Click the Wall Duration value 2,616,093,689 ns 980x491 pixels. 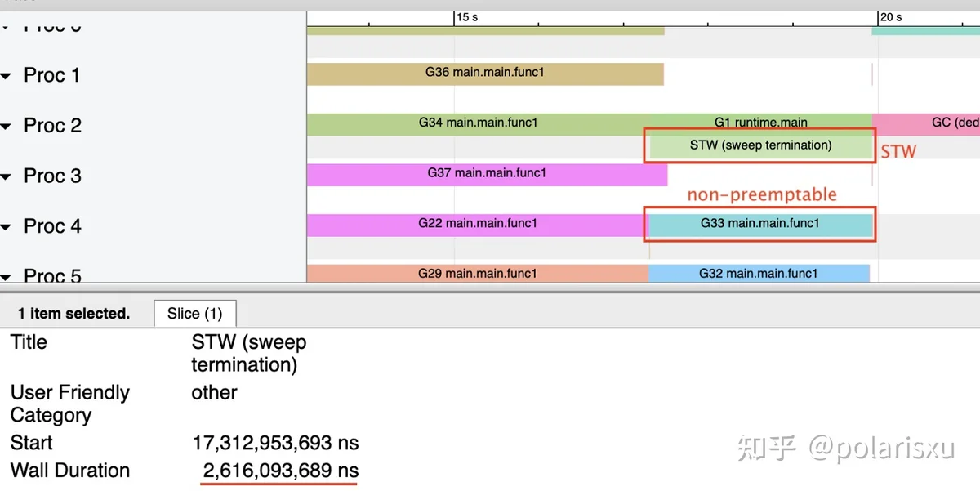coord(280,471)
